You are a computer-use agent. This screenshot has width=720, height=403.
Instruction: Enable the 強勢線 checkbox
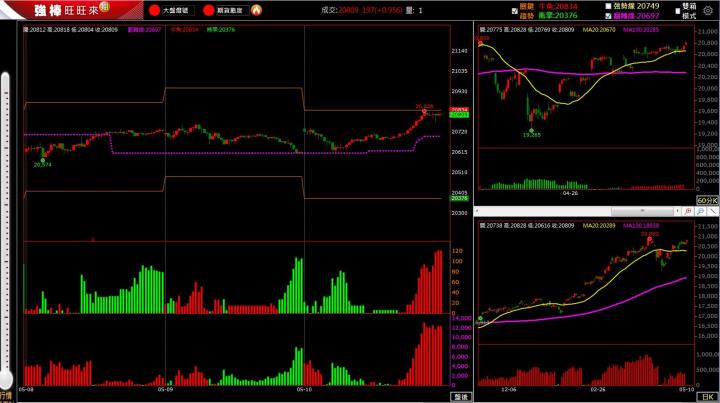(x=610, y=6)
